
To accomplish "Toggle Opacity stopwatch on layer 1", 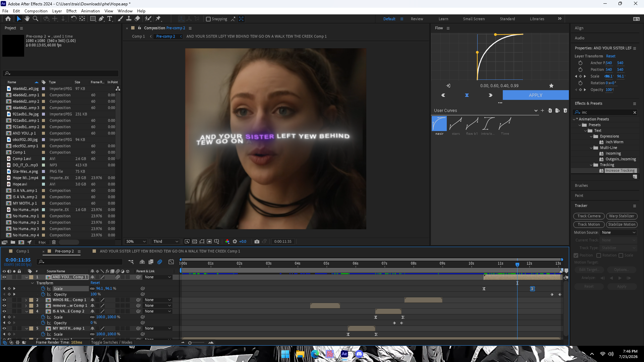I will click(43, 294).
